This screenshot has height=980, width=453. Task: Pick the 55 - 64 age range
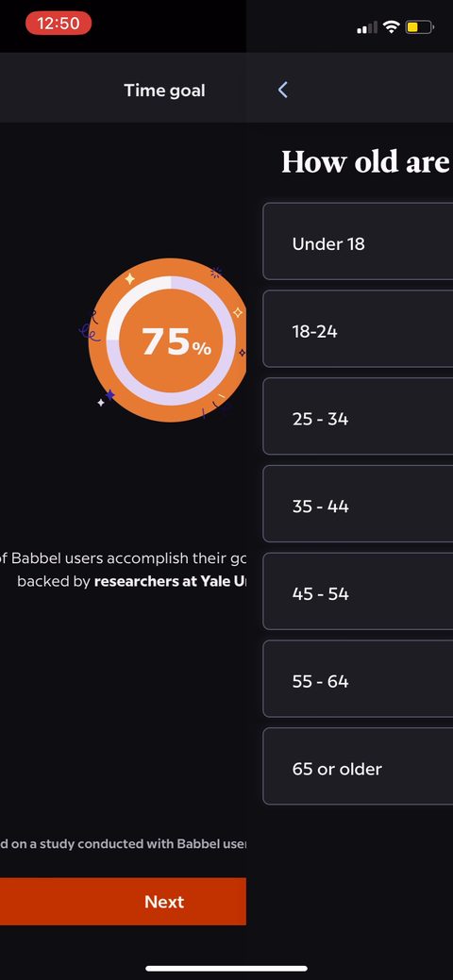[x=358, y=679]
